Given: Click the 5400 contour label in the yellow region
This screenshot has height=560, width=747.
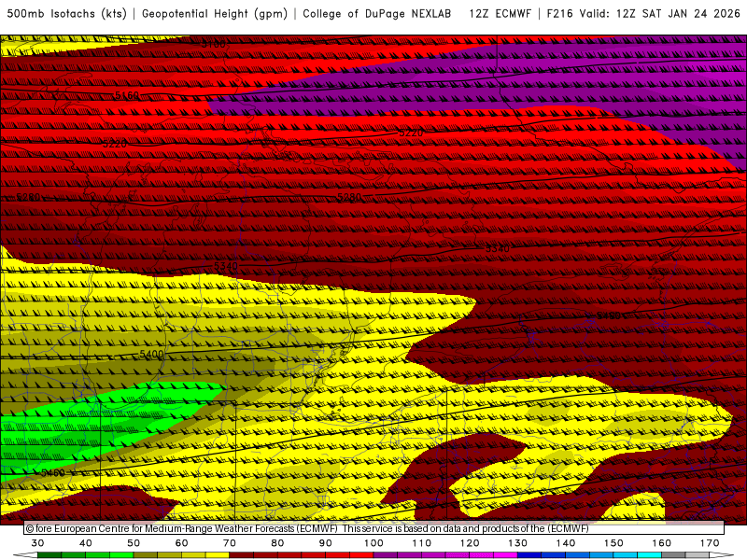Looking at the screenshot, I should [x=151, y=355].
